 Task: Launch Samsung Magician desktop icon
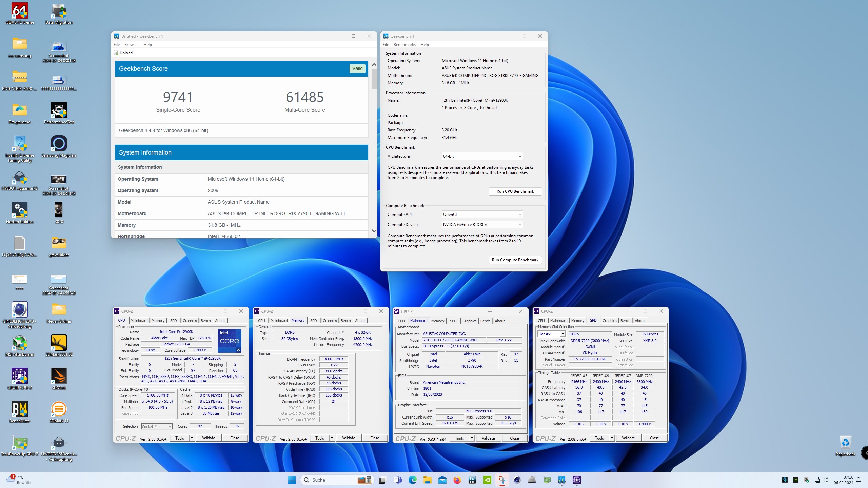(59, 146)
